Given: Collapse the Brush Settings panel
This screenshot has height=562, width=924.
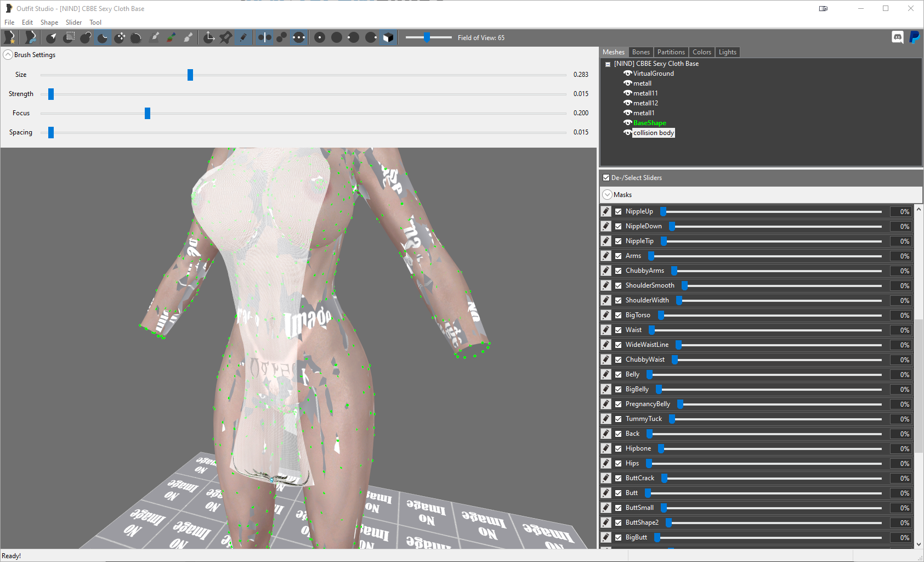Looking at the screenshot, I should [8, 55].
